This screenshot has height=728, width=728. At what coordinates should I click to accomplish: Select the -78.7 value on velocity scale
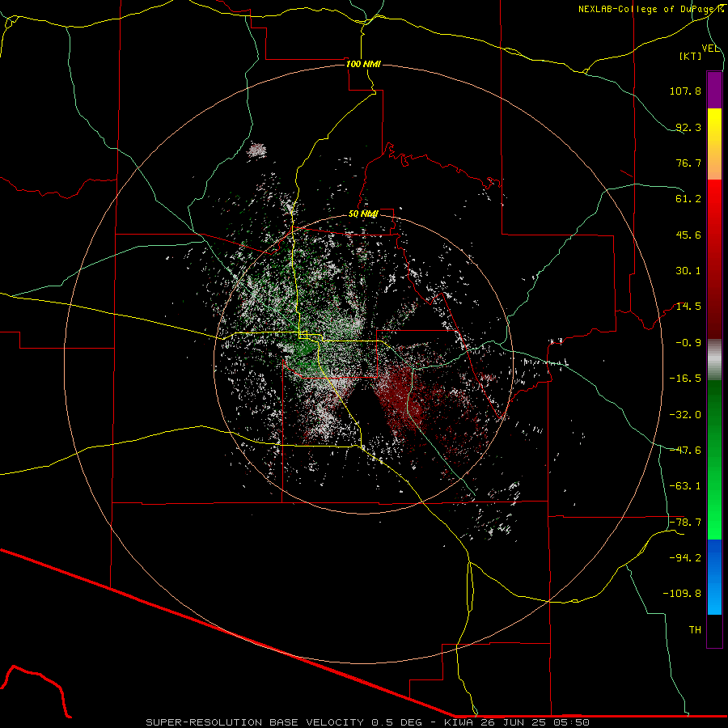(685, 523)
